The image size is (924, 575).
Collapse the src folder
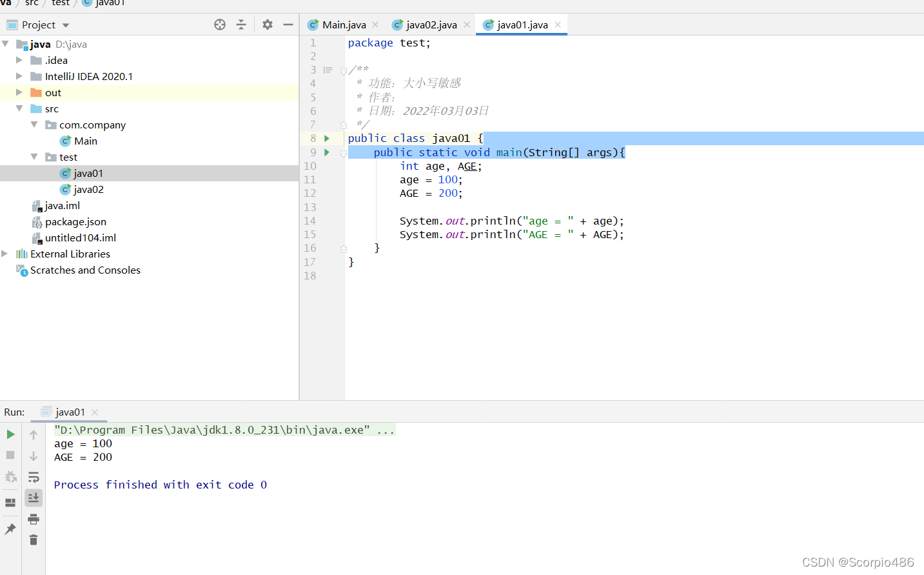click(x=19, y=108)
